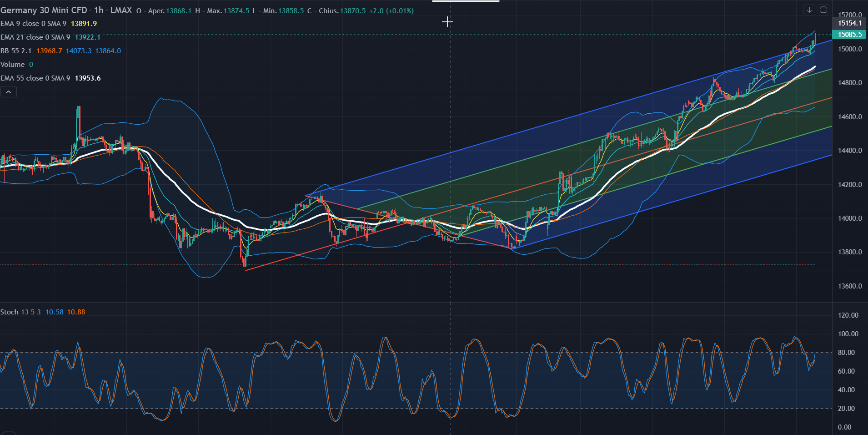This screenshot has height=435, width=868.
Task: Click the min price 13858.5 in the header
Action: click(x=291, y=10)
